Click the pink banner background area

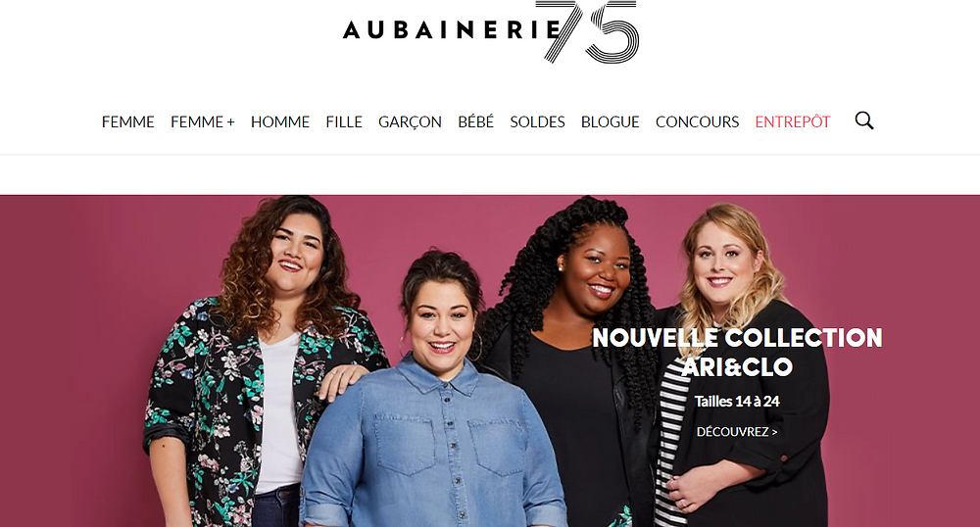tap(81, 362)
